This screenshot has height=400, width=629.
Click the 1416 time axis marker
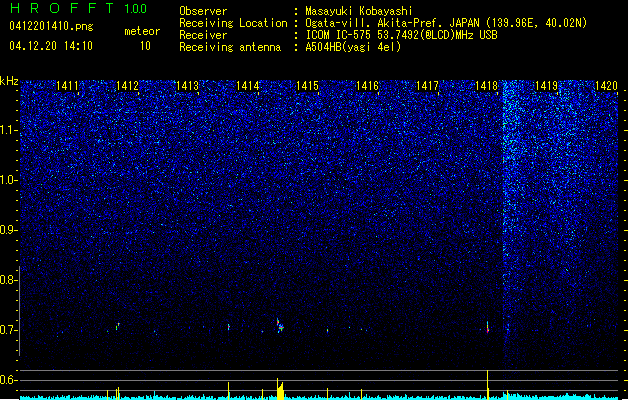[x=367, y=85]
